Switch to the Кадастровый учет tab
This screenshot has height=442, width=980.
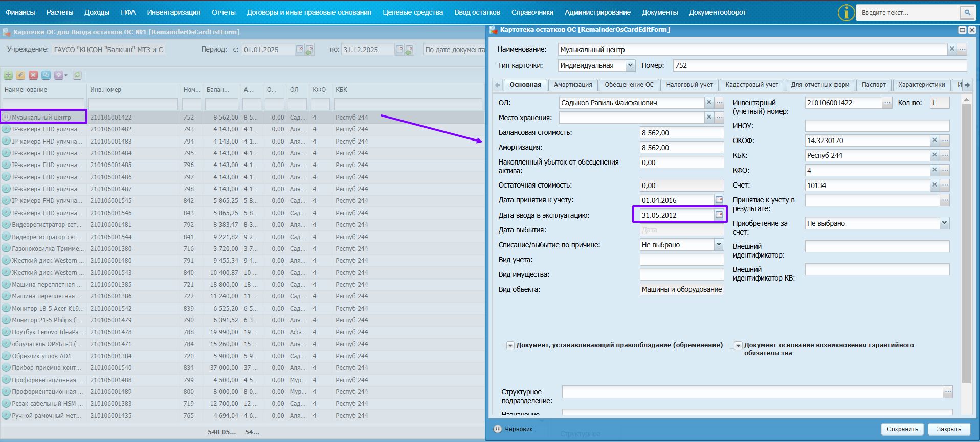(752, 85)
